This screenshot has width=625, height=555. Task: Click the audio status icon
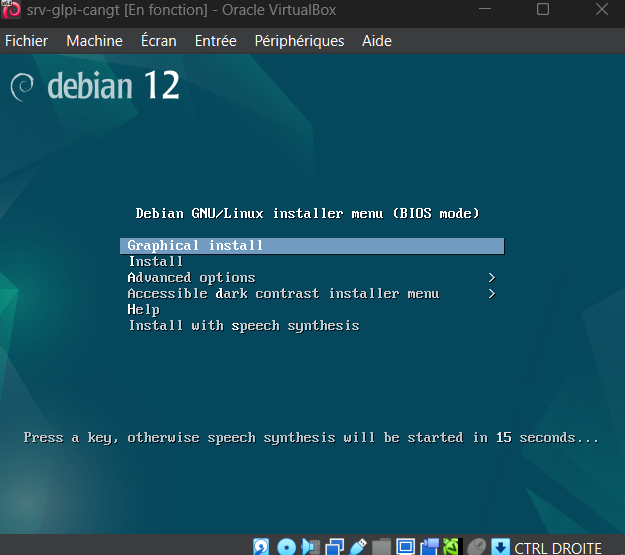pos(311,547)
